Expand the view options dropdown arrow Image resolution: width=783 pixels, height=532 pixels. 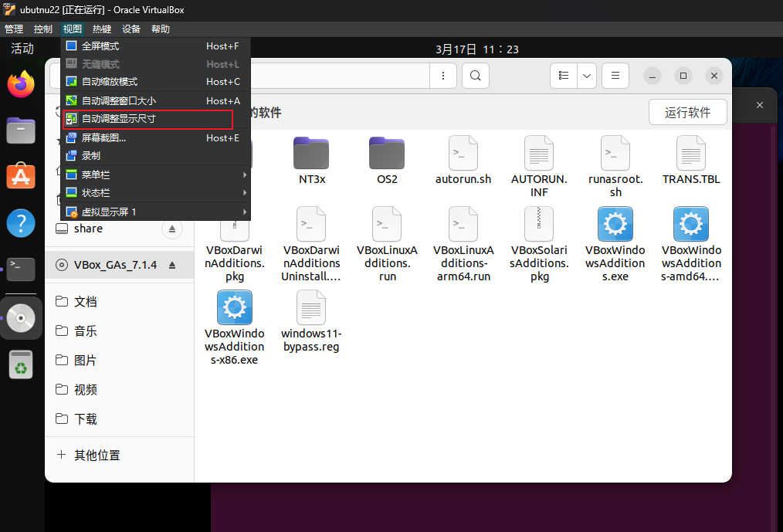coord(587,76)
